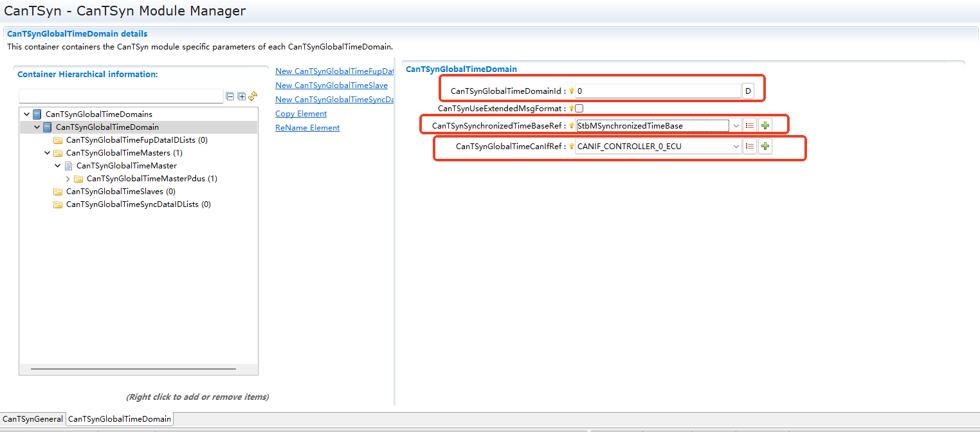Expand the CanTSynGlobalTimeMasterPdus folder
This screenshot has height=432, width=980.
click(68, 179)
